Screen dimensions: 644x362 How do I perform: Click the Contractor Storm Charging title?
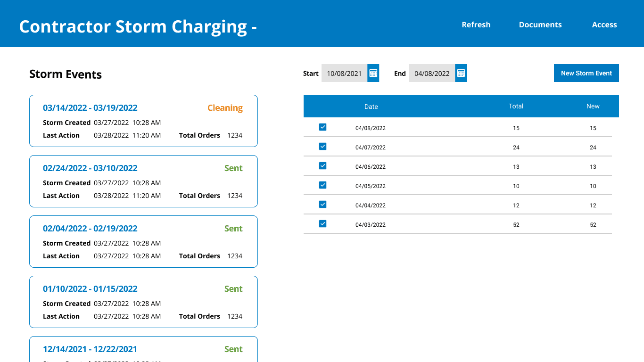(x=138, y=26)
